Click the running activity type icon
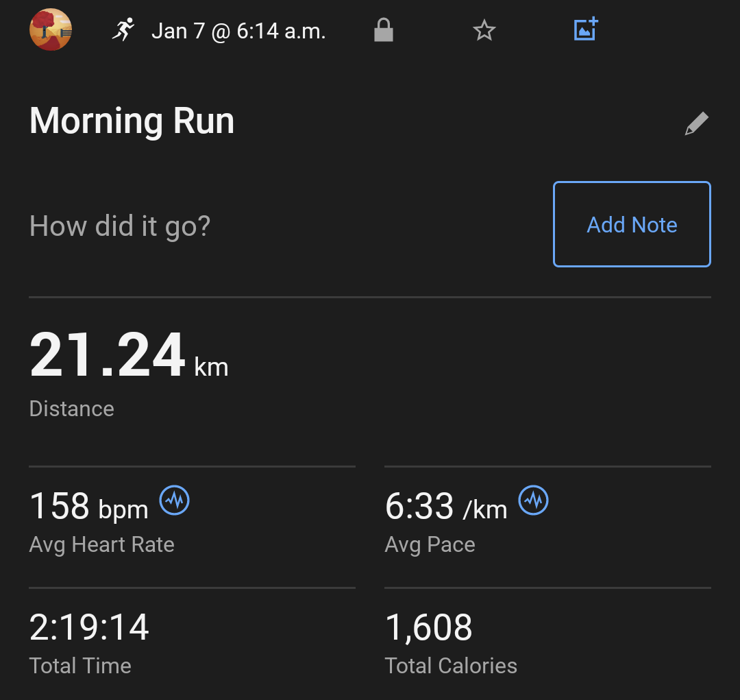 [123, 30]
